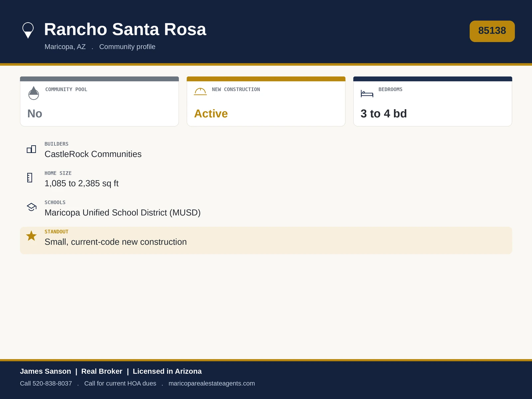Click '1,085 to 2,385 sq ft' value
The height and width of the screenshot is (399, 532).
(81, 184)
